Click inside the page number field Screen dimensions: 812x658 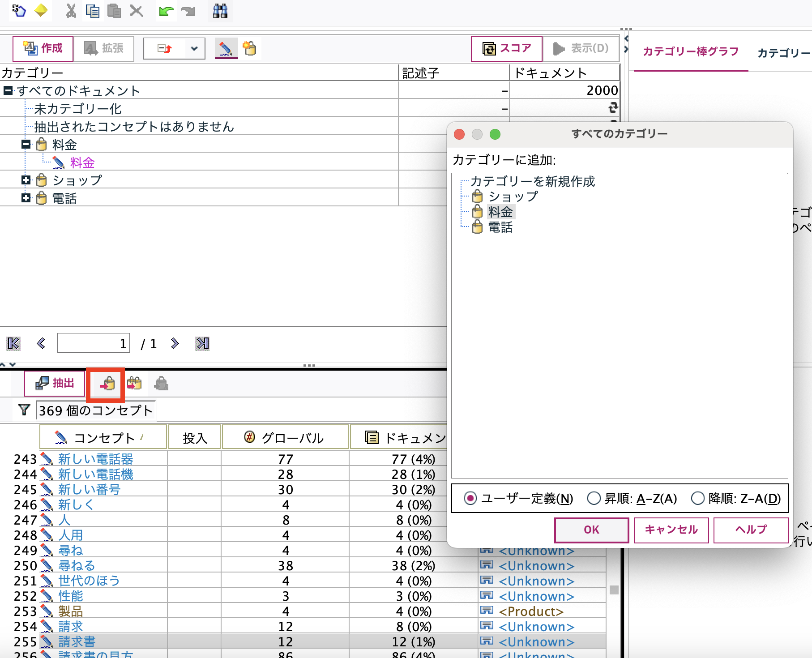93,343
